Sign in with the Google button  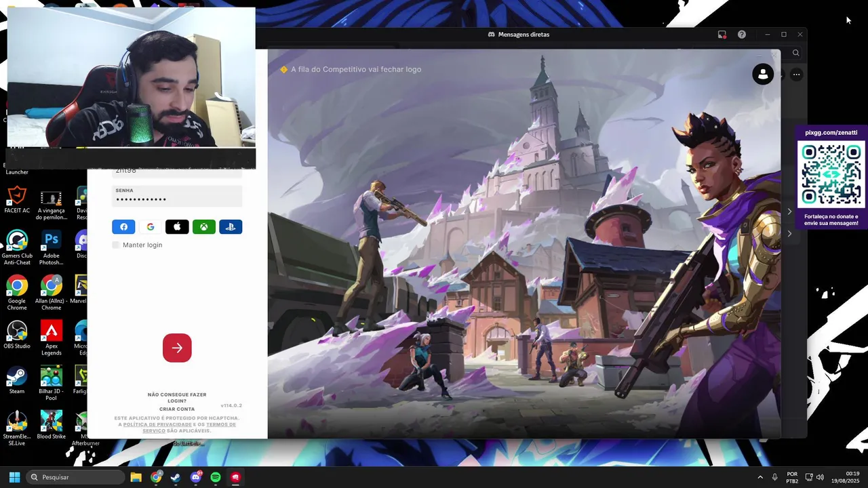tap(151, 227)
